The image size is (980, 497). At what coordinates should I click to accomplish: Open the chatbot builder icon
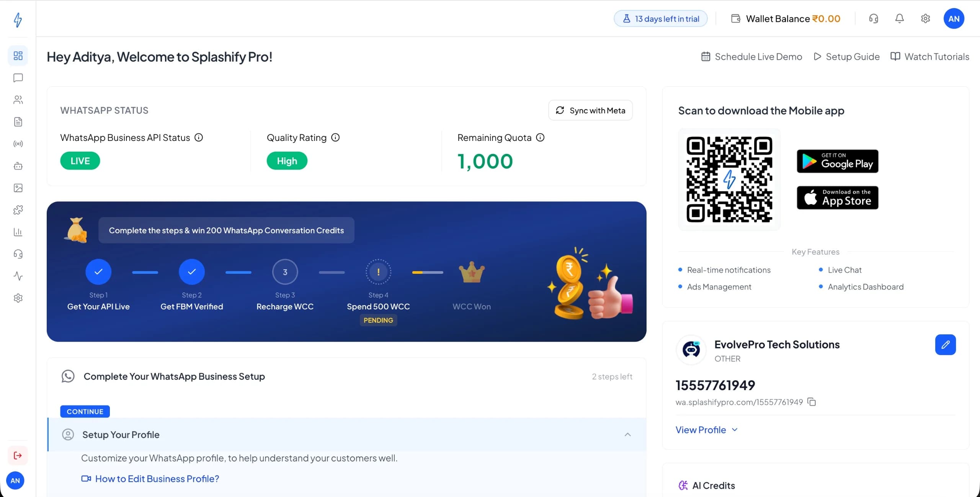18,166
